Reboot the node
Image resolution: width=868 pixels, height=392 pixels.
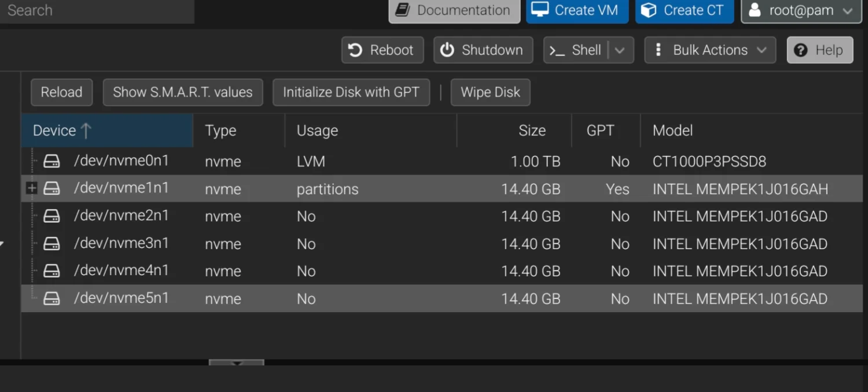382,50
